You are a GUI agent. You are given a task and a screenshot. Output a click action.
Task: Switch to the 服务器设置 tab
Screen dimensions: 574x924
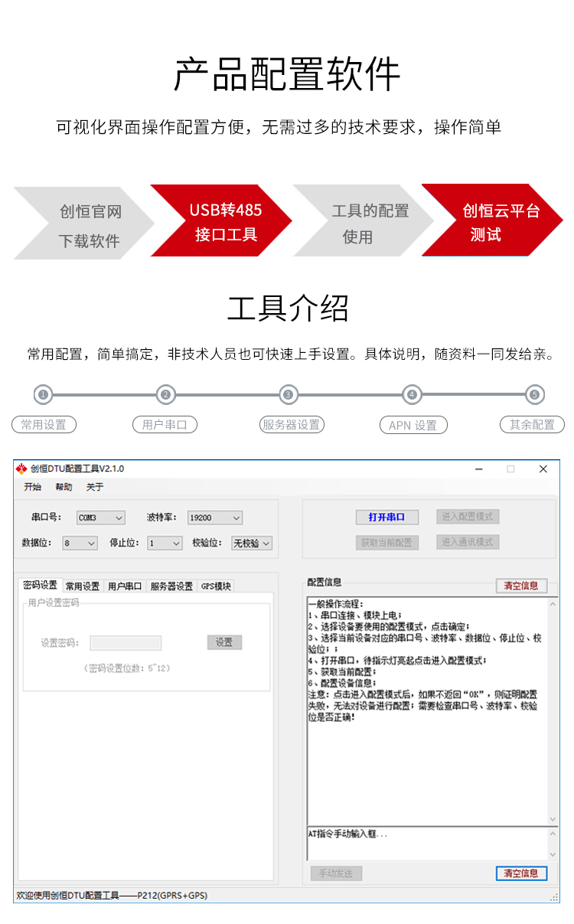[x=171, y=586]
